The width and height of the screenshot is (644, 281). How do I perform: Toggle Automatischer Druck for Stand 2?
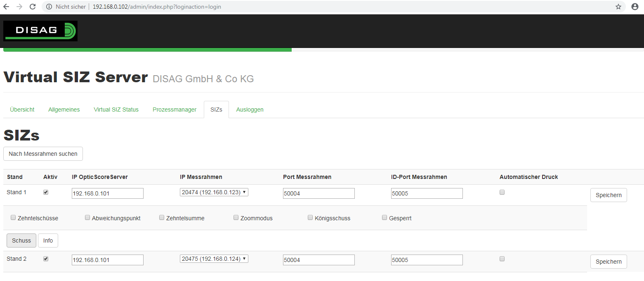502,259
